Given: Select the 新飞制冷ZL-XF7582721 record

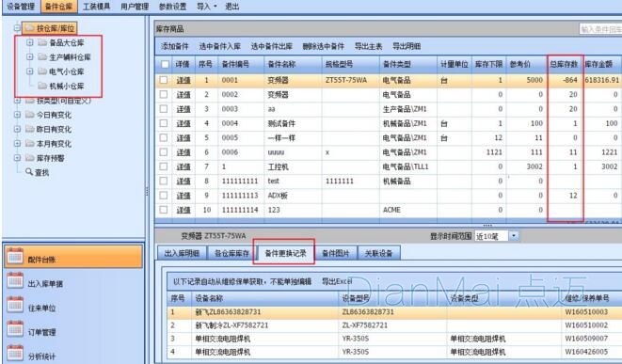Looking at the screenshot, I should tap(394, 325).
